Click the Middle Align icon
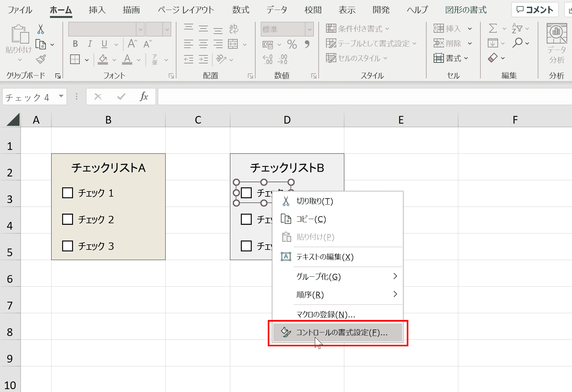This screenshot has height=392, width=572. [x=203, y=29]
